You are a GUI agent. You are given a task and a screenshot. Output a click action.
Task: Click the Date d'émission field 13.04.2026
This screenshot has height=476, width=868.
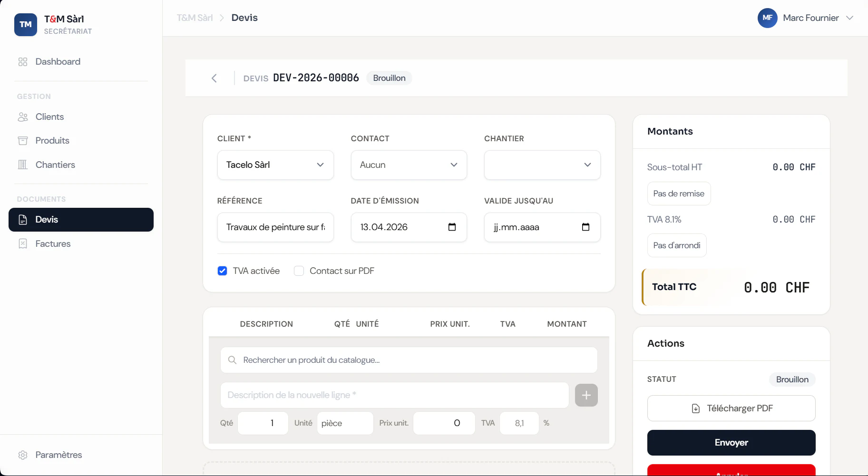pyautogui.click(x=409, y=227)
